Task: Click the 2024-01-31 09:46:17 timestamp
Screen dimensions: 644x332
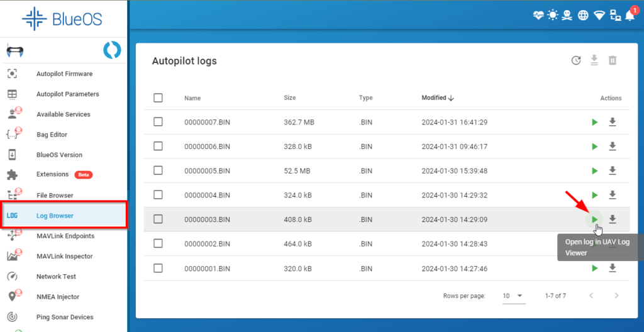Action: coord(455,147)
